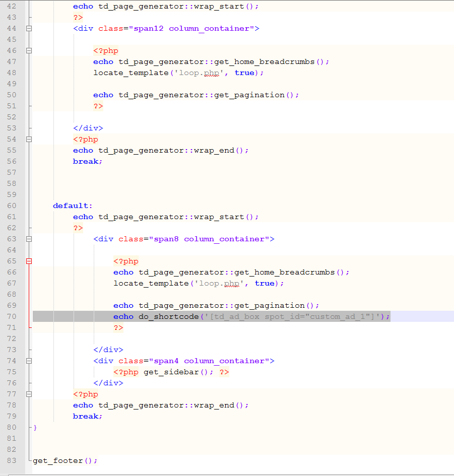Select line number 60 in the margin
This screenshot has height=476, width=454.
pos(12,206)
